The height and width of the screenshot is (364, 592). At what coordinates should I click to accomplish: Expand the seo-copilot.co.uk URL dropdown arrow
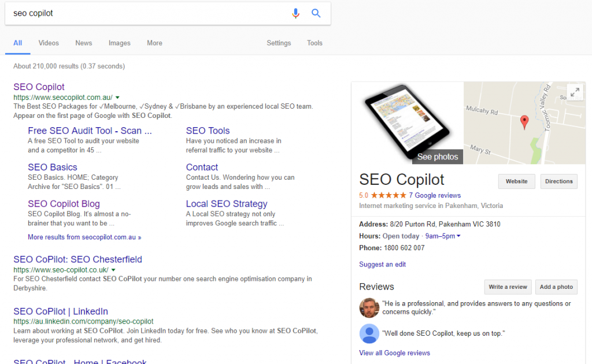tap(113, 270)
